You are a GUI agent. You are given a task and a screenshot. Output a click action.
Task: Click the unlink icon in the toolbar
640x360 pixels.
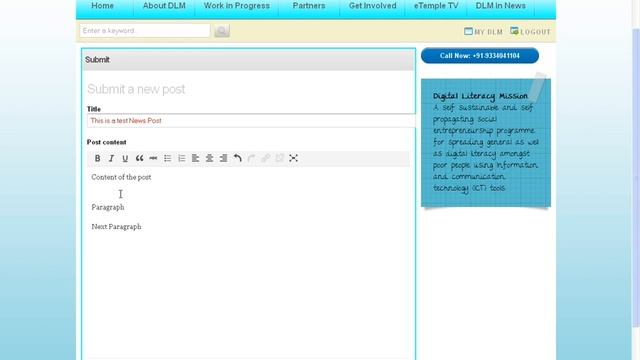tap(279, 158)
